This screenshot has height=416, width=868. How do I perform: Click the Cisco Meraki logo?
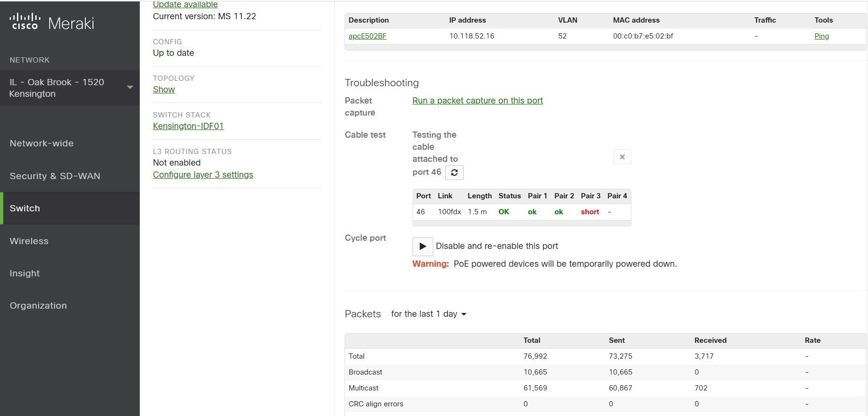click(52, 23)
